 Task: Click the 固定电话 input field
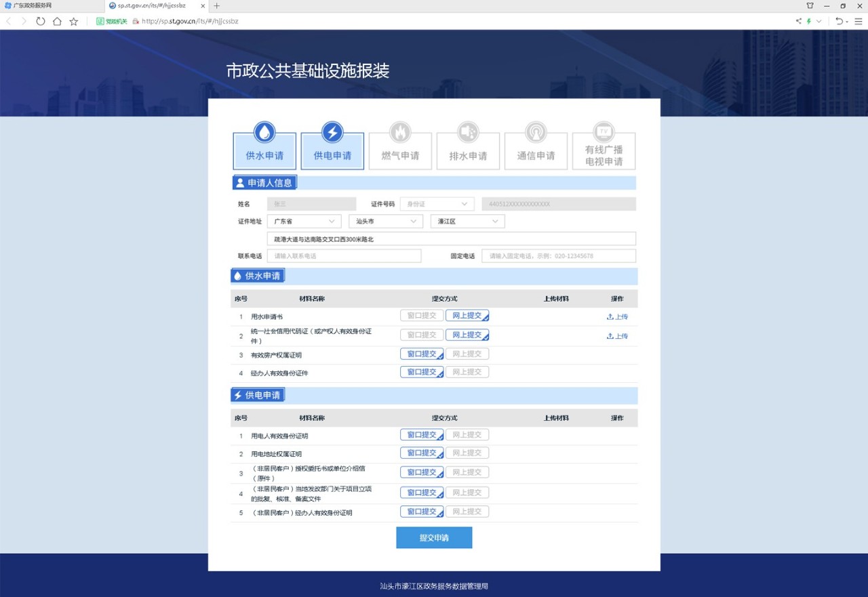(x=558, y=256)
